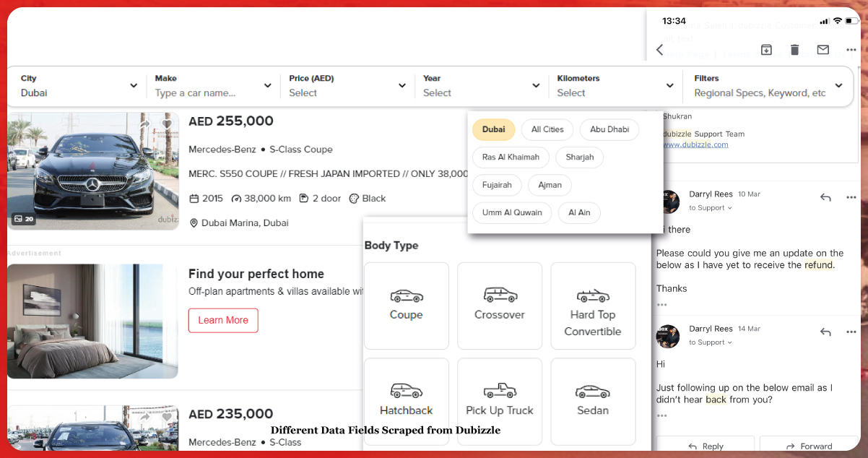
Task: Open more options for 14 Mar message
Action: pyautogui.click(x=851, y=332)
